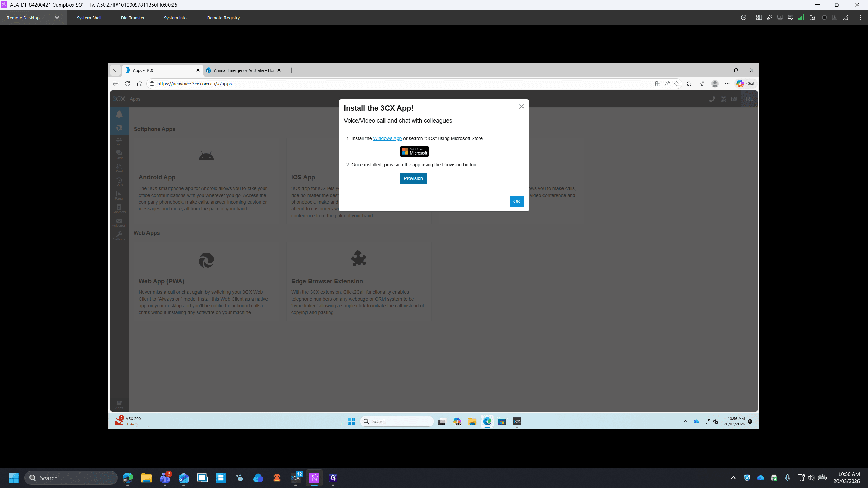Screen dimensions: 868x488
Task: Click the Get it from Microsoft badge
Action: pos(414,151)
